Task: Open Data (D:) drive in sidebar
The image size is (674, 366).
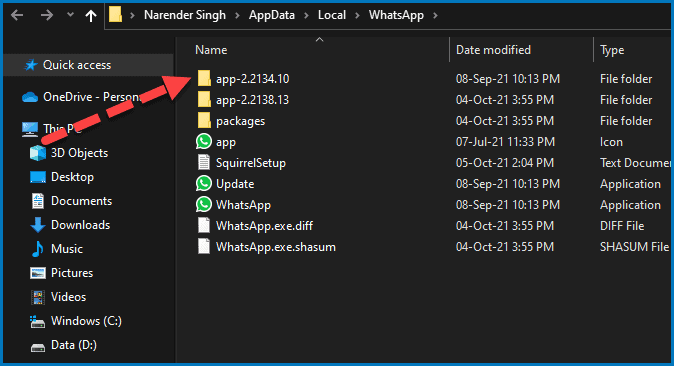Action: (74, 345)
